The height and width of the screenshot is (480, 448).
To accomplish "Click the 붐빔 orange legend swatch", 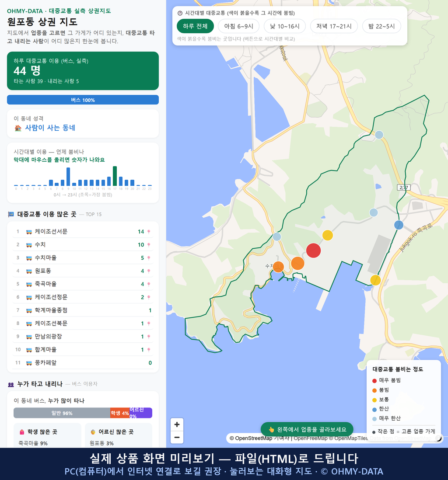I will [374, 390].
